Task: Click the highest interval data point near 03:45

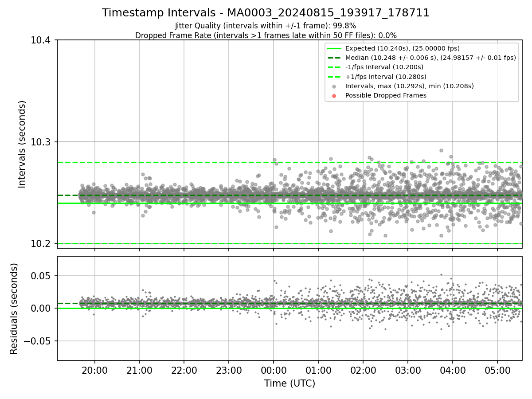Action: pos(441,150)
